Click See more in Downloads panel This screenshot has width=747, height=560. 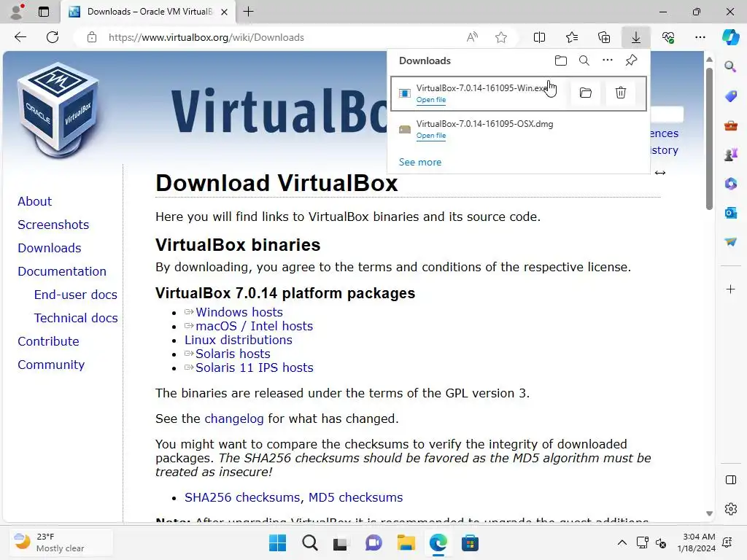click(x=420, y=162)
